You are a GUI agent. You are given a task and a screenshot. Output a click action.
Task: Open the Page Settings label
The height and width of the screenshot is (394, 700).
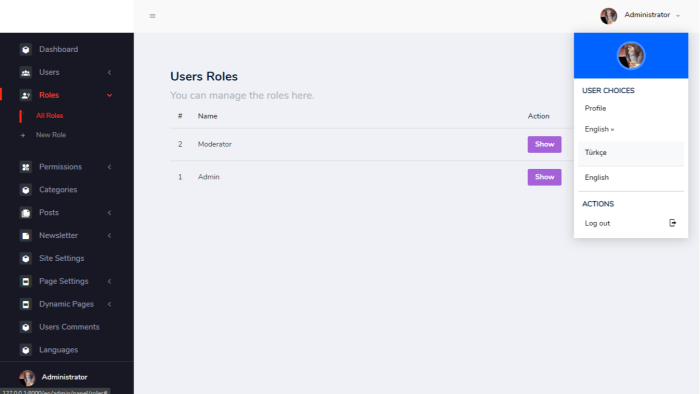coord(64,282)
